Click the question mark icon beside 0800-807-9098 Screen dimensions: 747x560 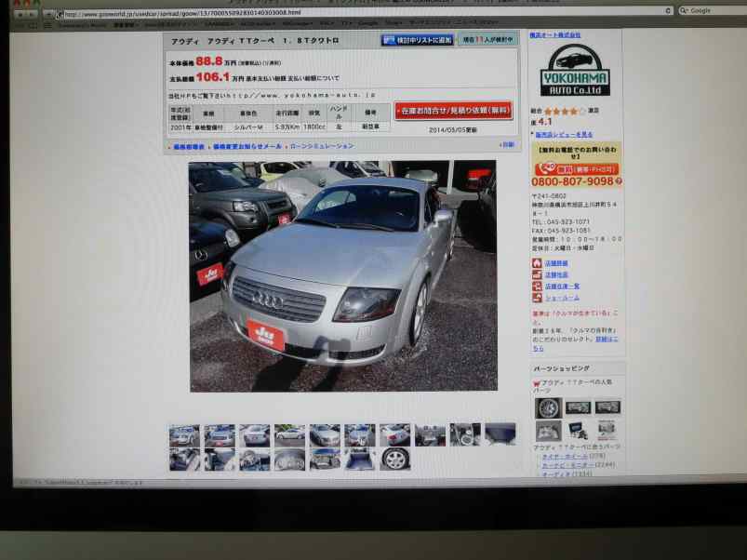pyautogui.click(x=619, y=181)
